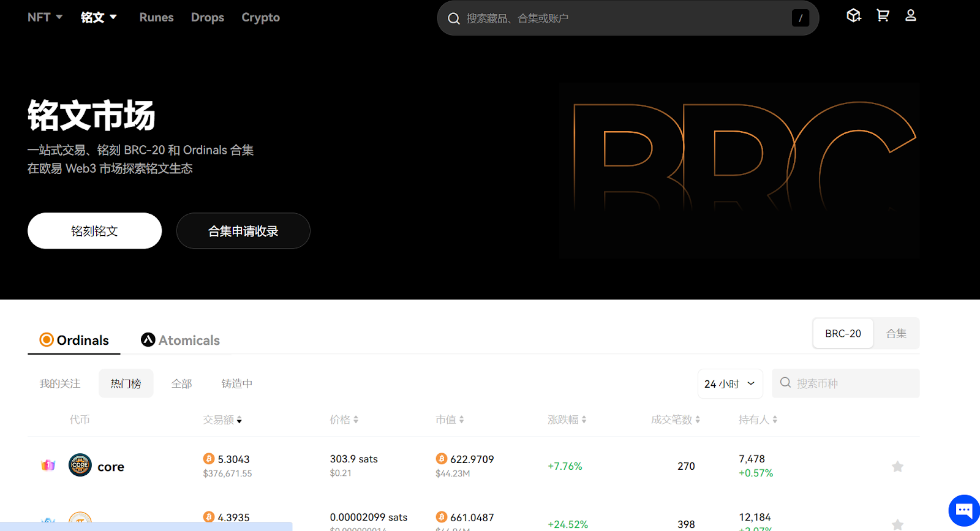Sort the table by 市值

coord(450,420)
